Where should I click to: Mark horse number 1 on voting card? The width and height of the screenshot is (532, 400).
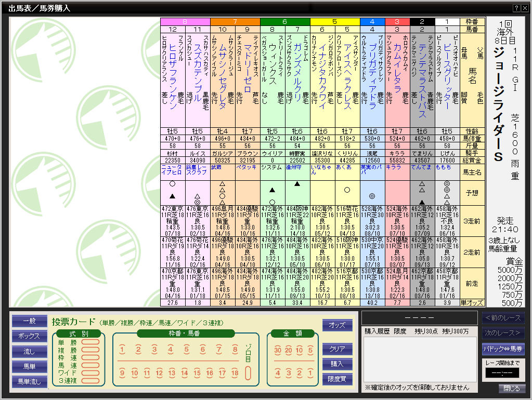pos(122,350)
